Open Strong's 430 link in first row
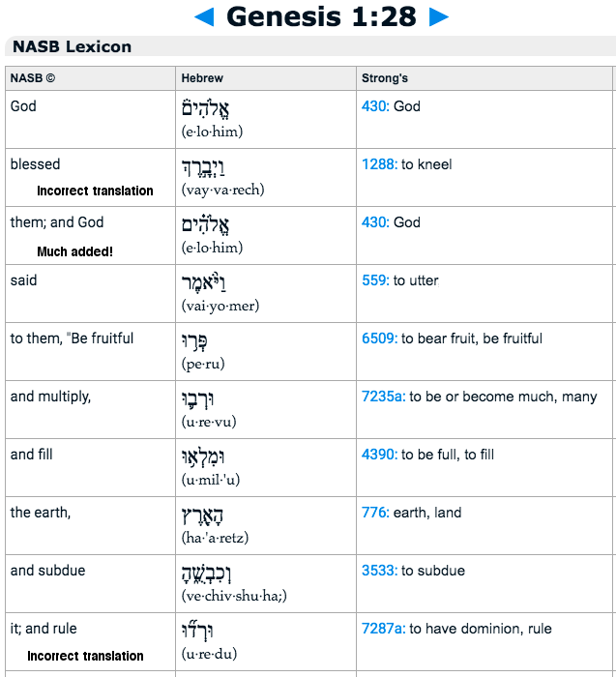The height and width of the screenshot is (677, 616). point(374,106)
